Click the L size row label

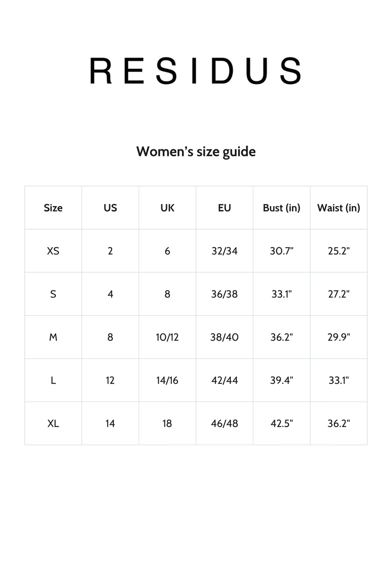tap(53, 380)
